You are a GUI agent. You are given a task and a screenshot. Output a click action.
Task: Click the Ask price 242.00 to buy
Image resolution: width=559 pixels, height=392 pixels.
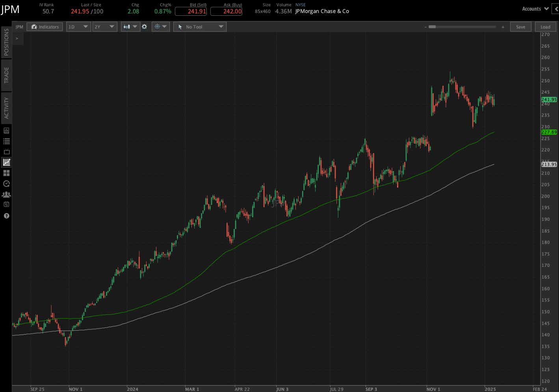226,11
